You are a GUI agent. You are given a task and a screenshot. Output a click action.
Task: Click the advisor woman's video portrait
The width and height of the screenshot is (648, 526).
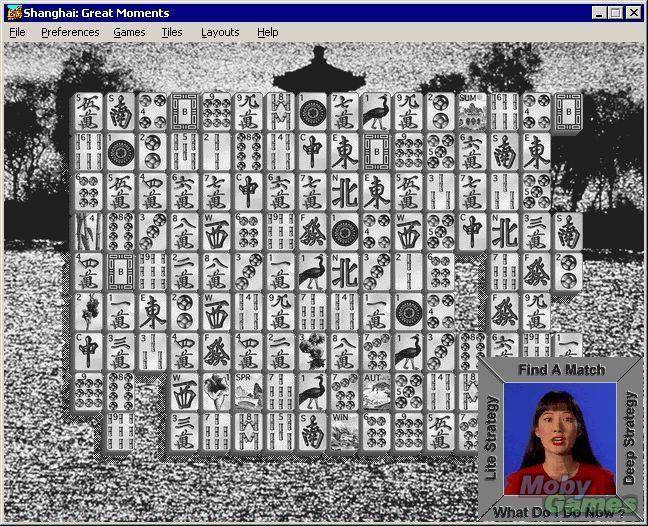coord(560,438)
